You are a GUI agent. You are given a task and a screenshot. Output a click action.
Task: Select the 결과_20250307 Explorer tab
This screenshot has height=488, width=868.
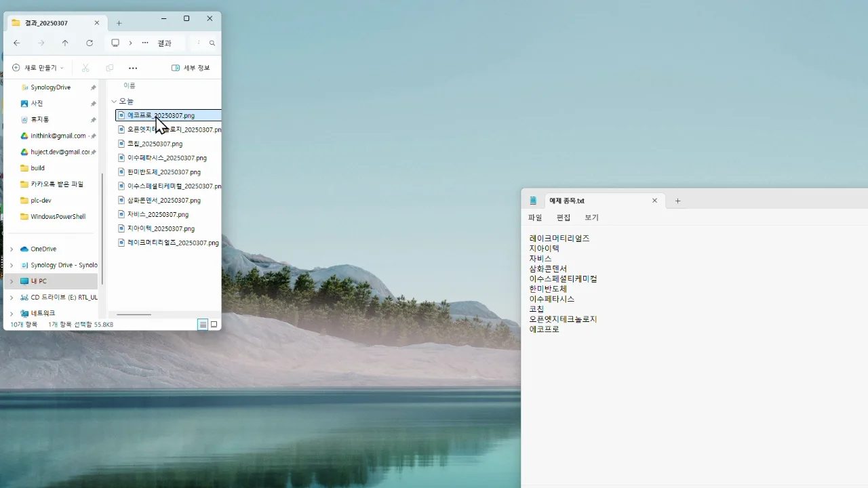coord(56,23)
